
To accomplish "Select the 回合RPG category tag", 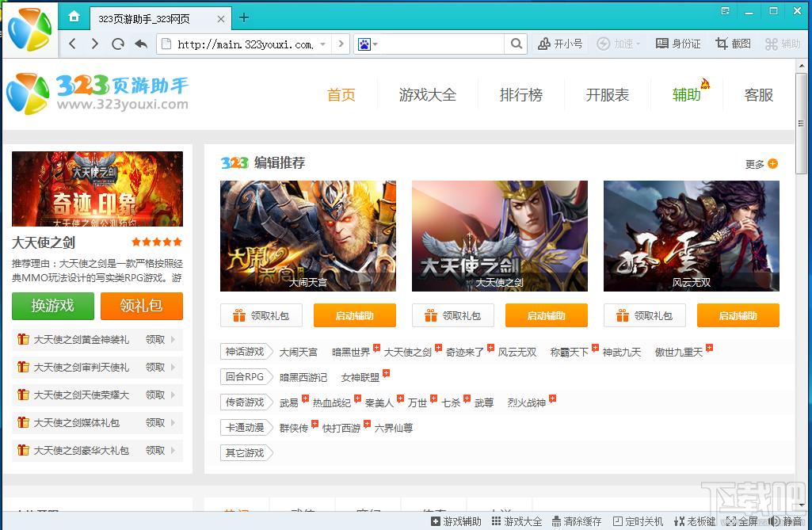I will point(246,377).
